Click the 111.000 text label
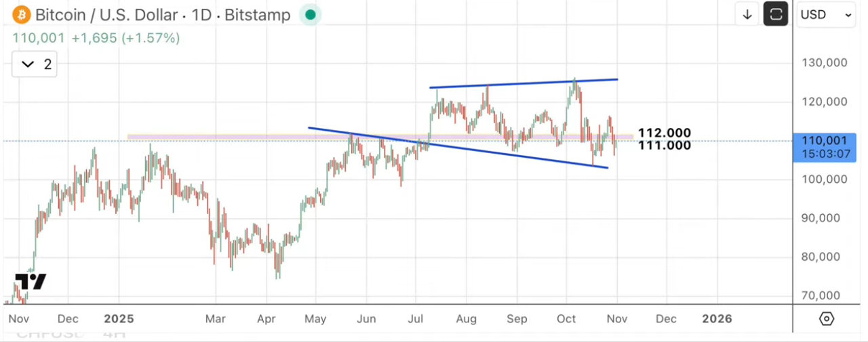Screen dimensions: 868x342 click(664, 145)
